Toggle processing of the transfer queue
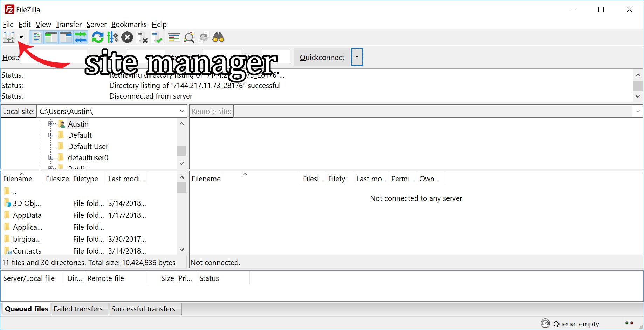Viewport: 644px width, 330px height. pyautogui.click(x=112, y=37)
